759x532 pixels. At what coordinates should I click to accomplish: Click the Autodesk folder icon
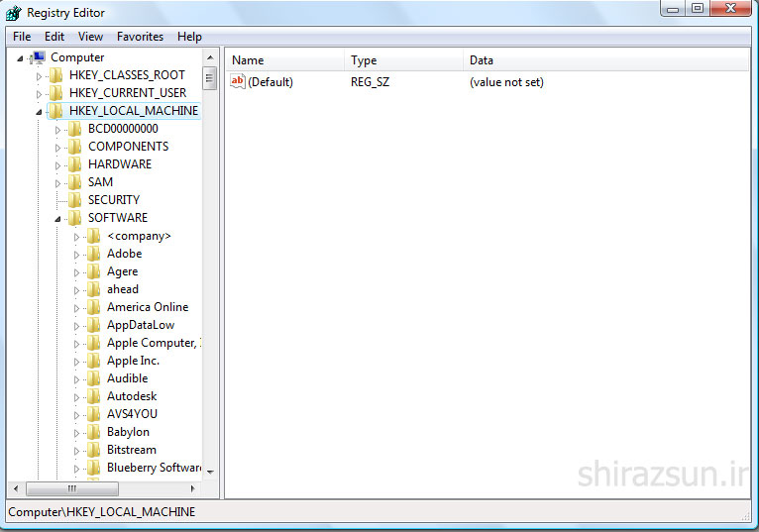[94, 396]
